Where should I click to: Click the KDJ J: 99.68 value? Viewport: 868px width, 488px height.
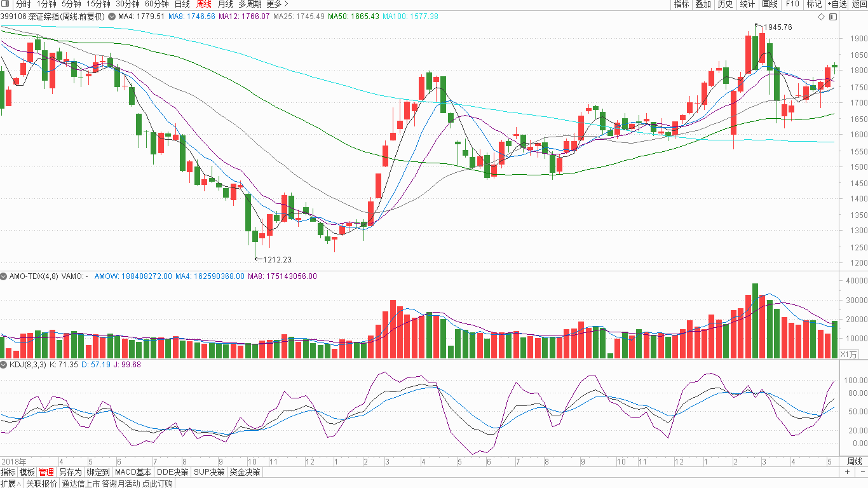(x=127, y=365)
